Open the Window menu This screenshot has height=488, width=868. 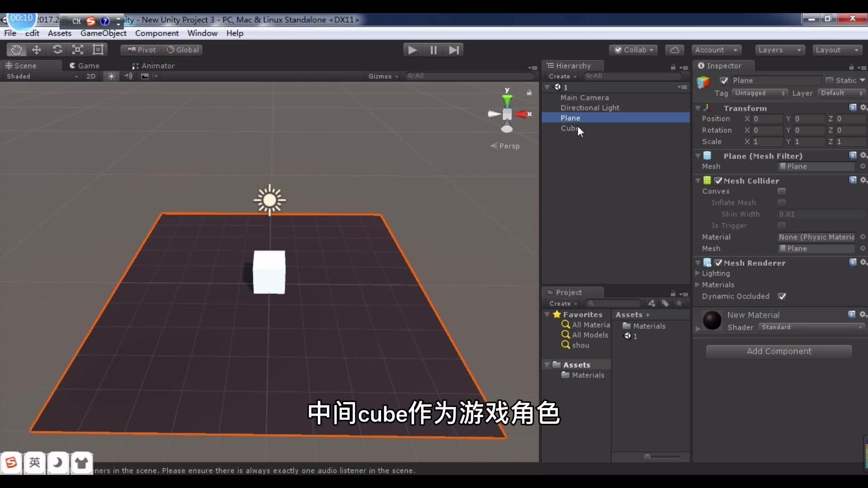(x=202, y=33)
